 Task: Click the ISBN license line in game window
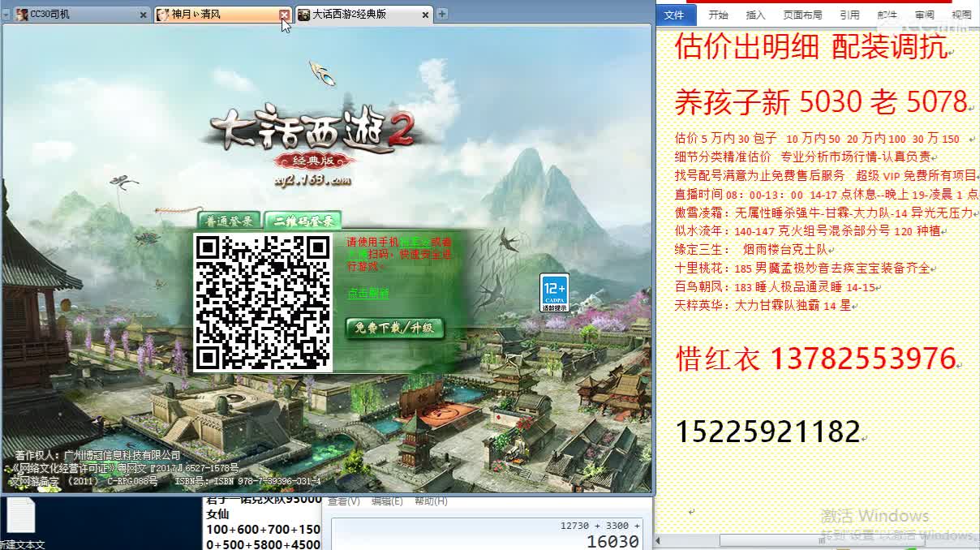tap(165, 482)
